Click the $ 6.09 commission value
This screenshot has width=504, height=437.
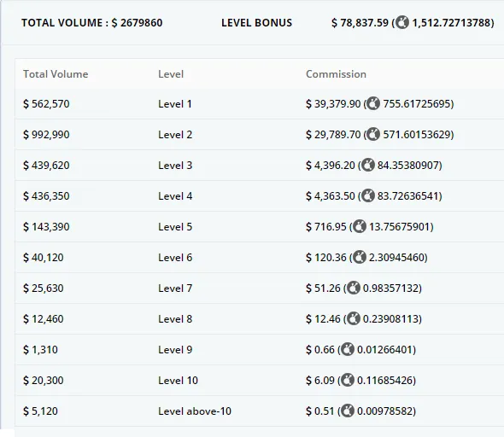[x=320, y=380]
